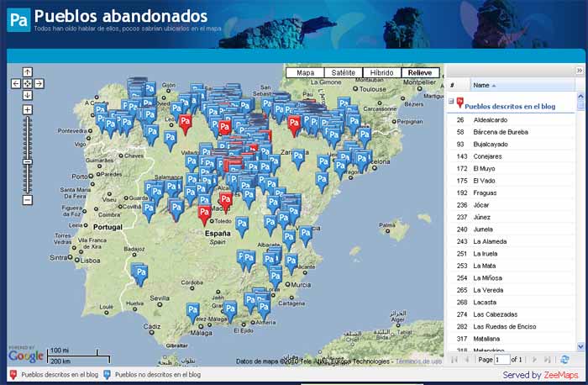Select 'Bárcena de Bureba' from the list
588x385 pixels.
(x=501, y=132)
